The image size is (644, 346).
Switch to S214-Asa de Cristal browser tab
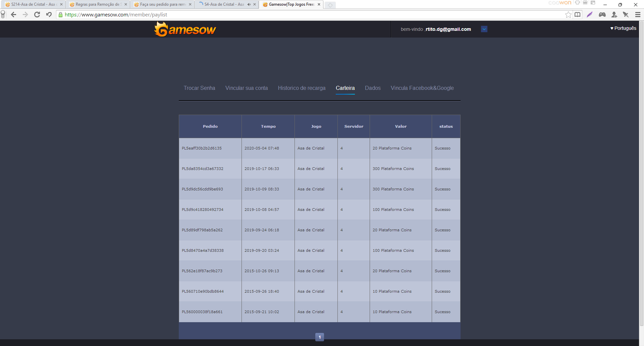click(x=33, y=4)
